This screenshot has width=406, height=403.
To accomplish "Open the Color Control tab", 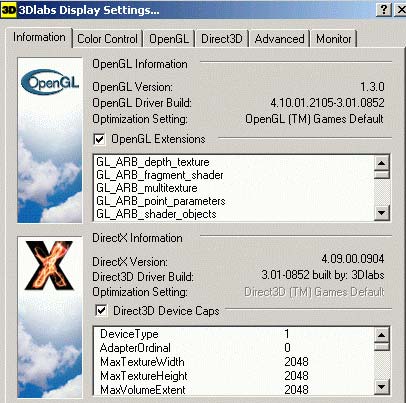I will 107,39.
